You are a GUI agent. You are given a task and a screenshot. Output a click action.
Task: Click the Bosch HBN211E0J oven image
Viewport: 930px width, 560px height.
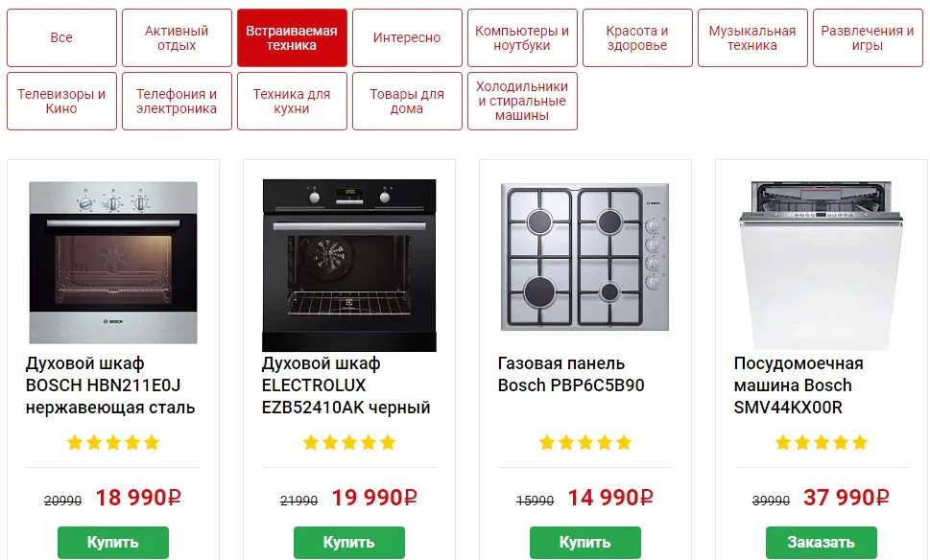point(113,262)
